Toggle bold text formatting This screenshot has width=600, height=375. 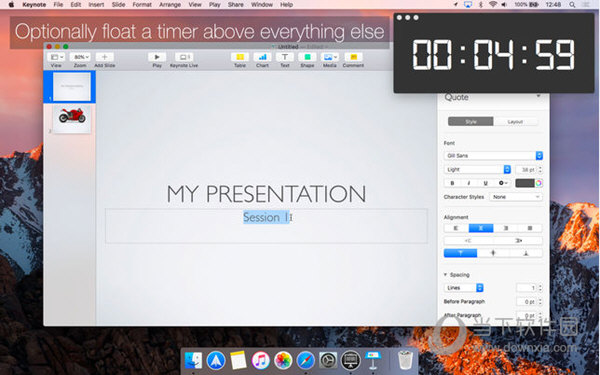pyautogui.click(x=452, y=183)
